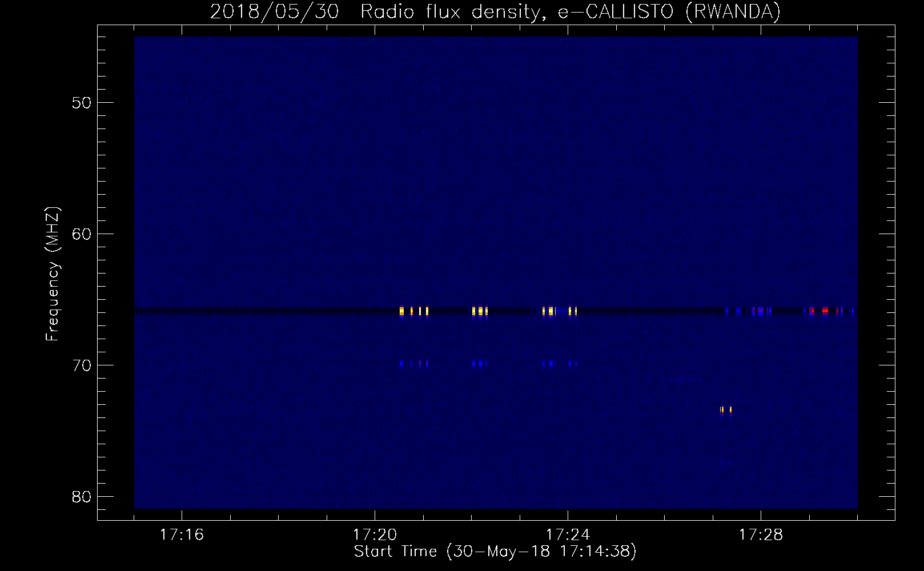Image resolution: width=924 pixels, height=571 pixels.
Task: Click the plot title mentioning e-CALLISTO (RWANDA)
Action: click(495, 11)
